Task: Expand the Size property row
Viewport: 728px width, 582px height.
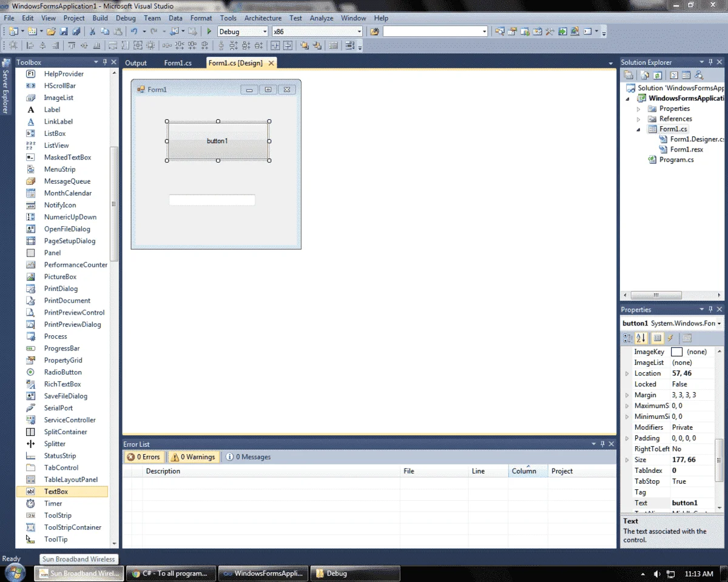Action: 627,460
